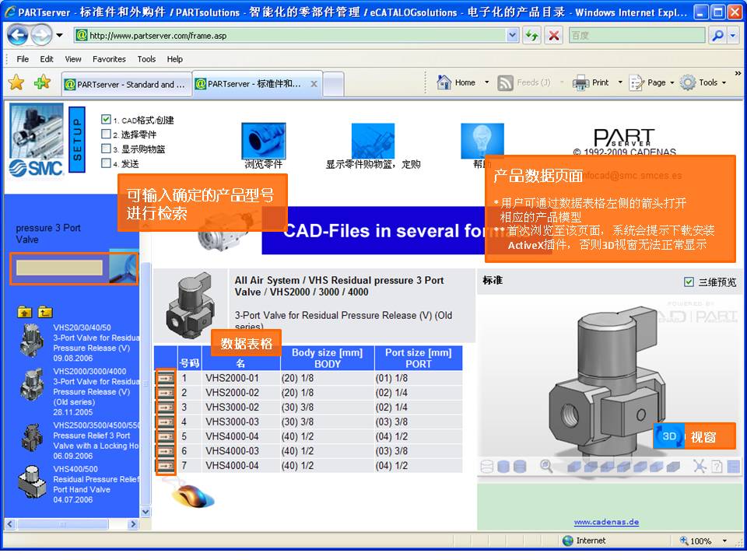Click the Internet zone globe in the status bar
The height and width of the screenshot is (560, 747).
[x=567, y=541]
